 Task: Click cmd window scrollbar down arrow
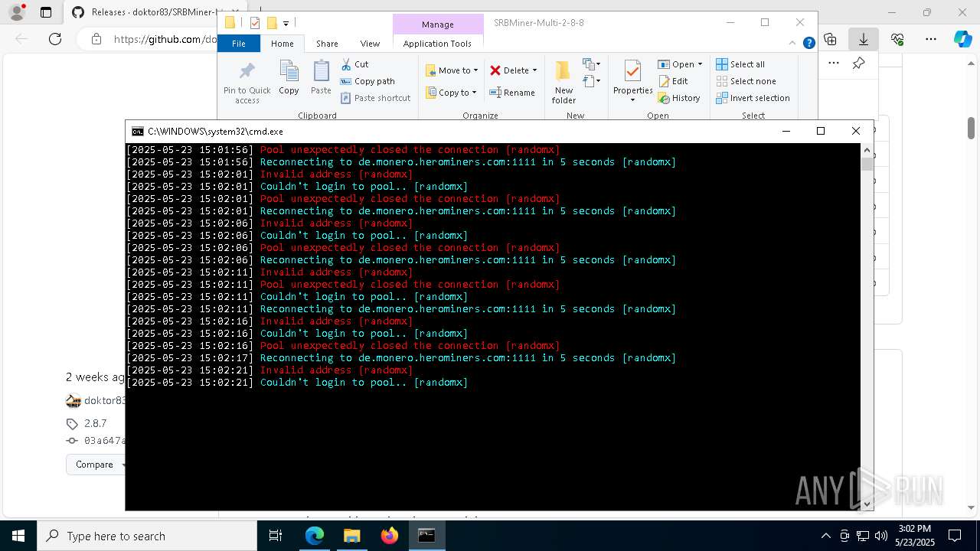point(867,504)
